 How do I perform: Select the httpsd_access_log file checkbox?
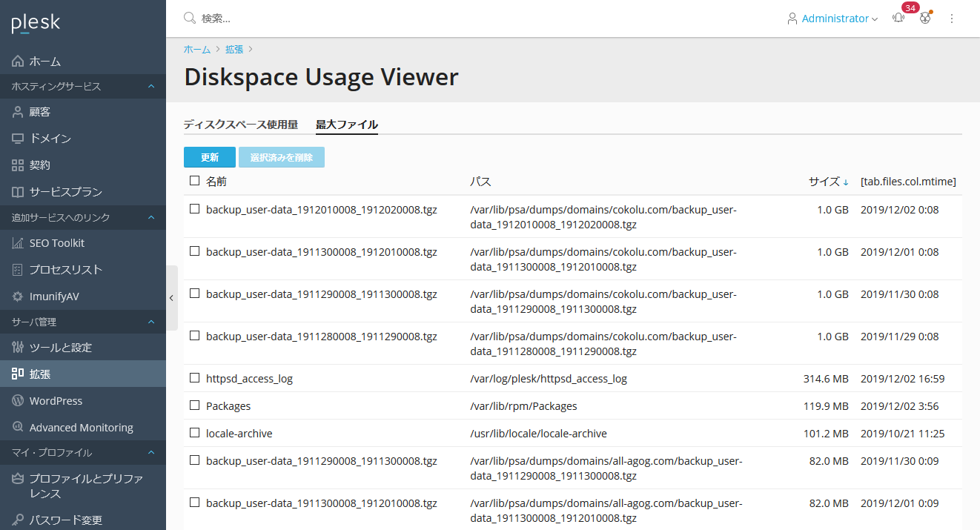click(x=195, y=379)
